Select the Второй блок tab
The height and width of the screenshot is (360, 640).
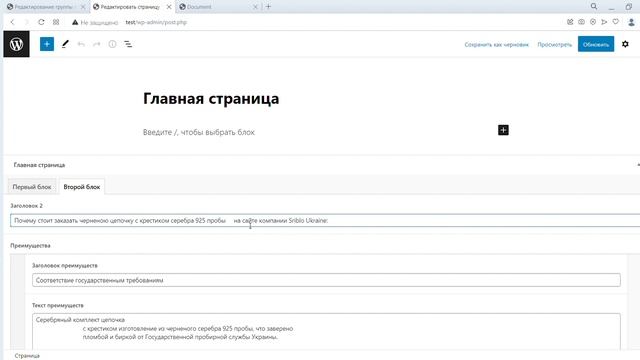click(x=82, y=187)
